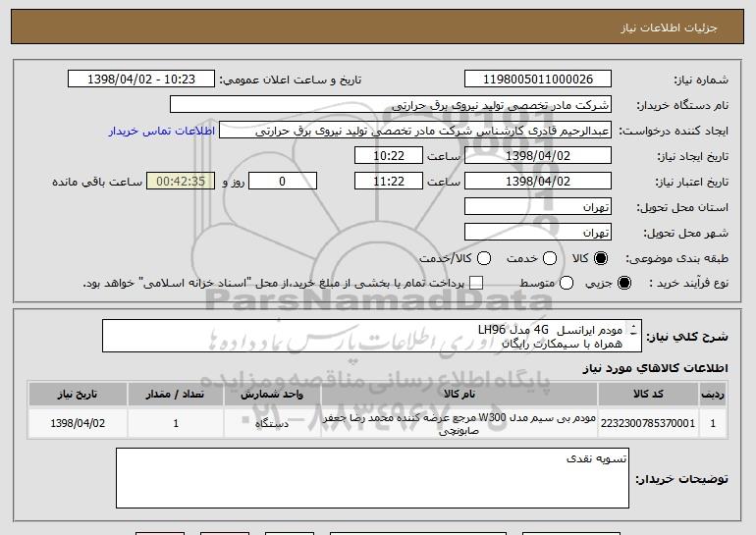The height and width of the screenshot is (535, 756).
Task: Click the W300 wireless modem product name cell
Action: [459, 424]
